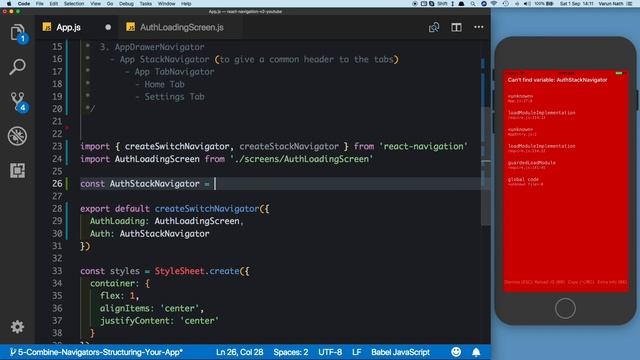
Task: Click alignItems on line 36
Action: (x=124, y=308)
